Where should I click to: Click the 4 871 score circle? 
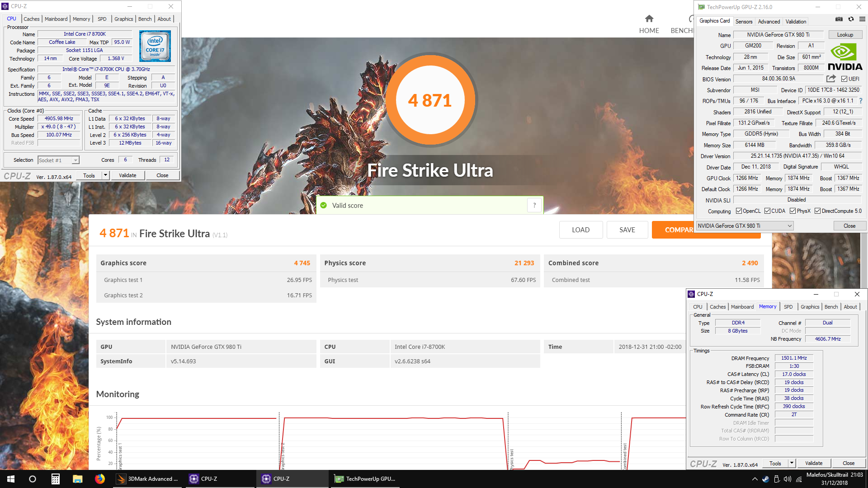coord(429,100)
